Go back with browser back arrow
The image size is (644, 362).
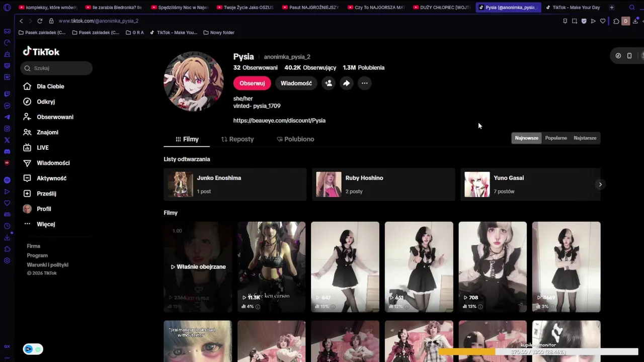click(21, 21)
